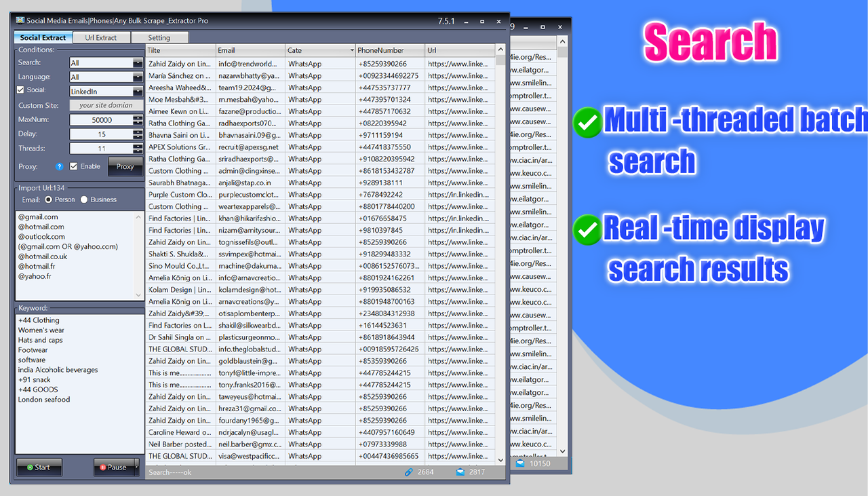Select the María Sánchez row title cell

[180, 76]
